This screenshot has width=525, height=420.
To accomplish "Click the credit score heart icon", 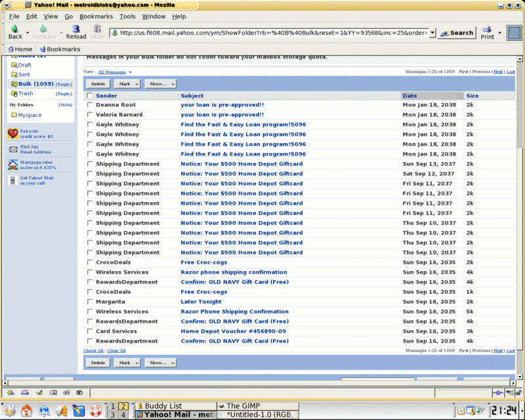I will click(12, 134).
